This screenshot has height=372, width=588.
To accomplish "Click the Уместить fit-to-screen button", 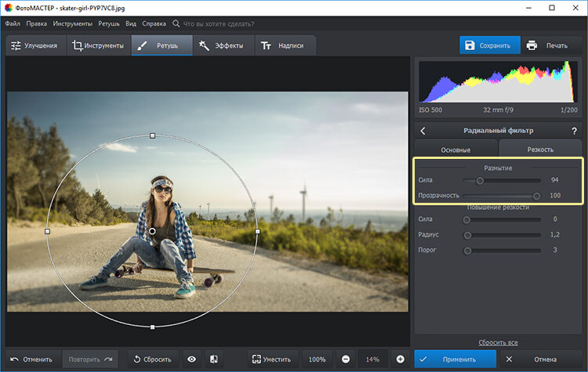I will (270, 359).
